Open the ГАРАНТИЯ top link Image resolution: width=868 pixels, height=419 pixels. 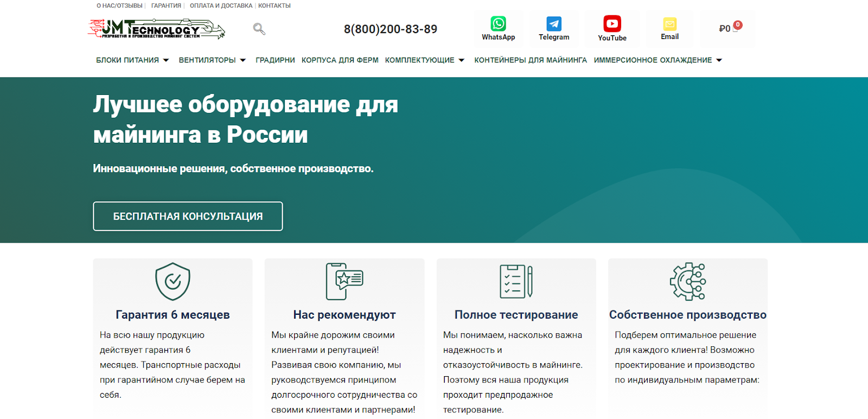pos(166,5)
